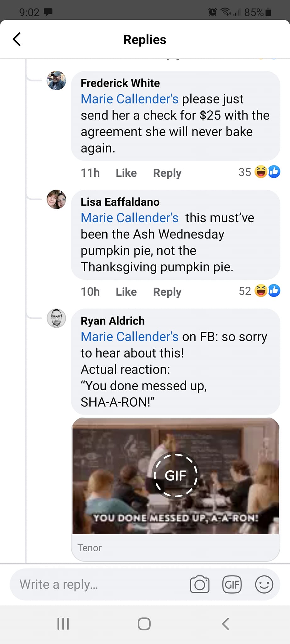
Task: Open Frederick White's profile picture
Action: (x=56, y=80)
